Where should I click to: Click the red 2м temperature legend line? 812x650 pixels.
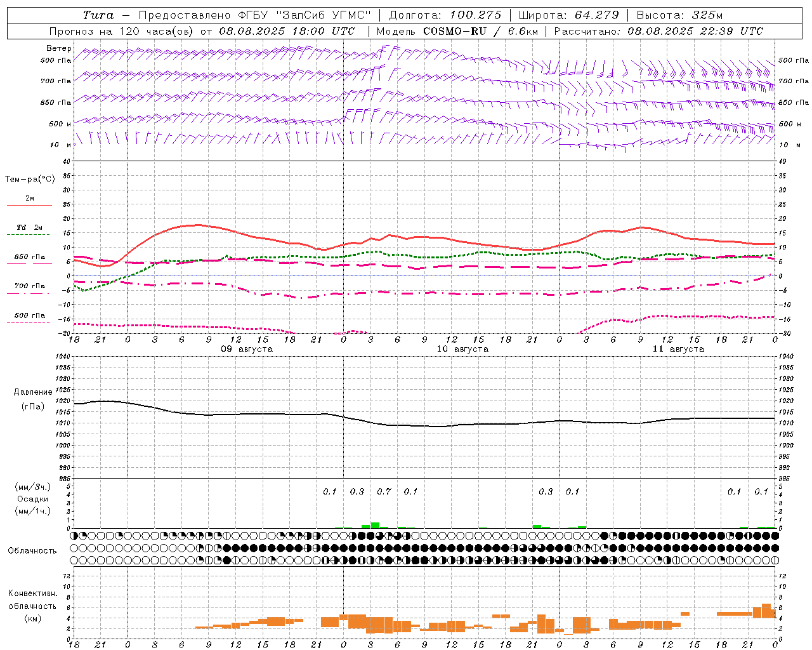pyautogui.click(x=29, y=205)
